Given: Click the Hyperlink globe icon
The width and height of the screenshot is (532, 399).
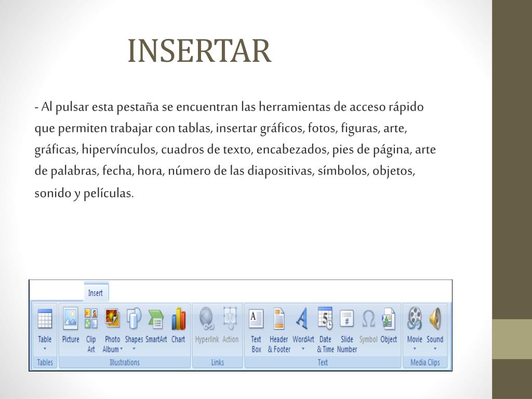Looking at the screenshot, I should click(207, 318).
